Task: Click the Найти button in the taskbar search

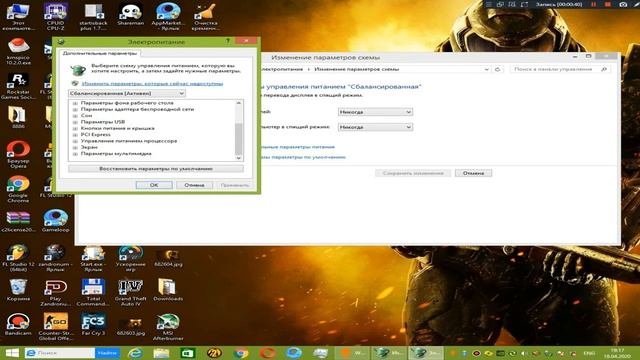Action: [107, 353]
